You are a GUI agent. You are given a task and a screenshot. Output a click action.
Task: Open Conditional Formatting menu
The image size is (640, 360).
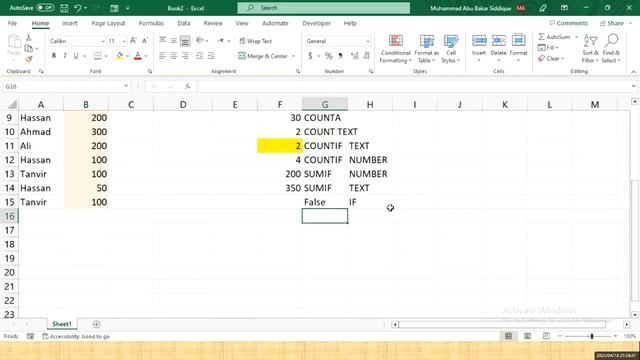395,49
